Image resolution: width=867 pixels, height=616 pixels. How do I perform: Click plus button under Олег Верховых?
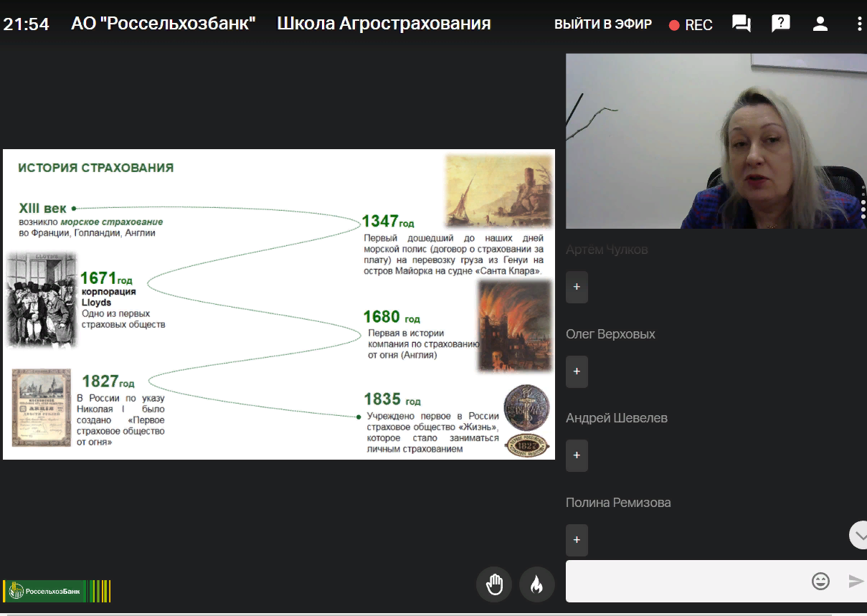(577, 371)
